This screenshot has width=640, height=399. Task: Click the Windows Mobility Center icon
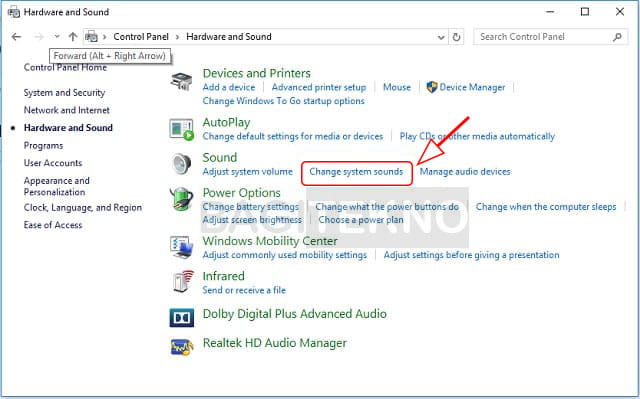182,247
